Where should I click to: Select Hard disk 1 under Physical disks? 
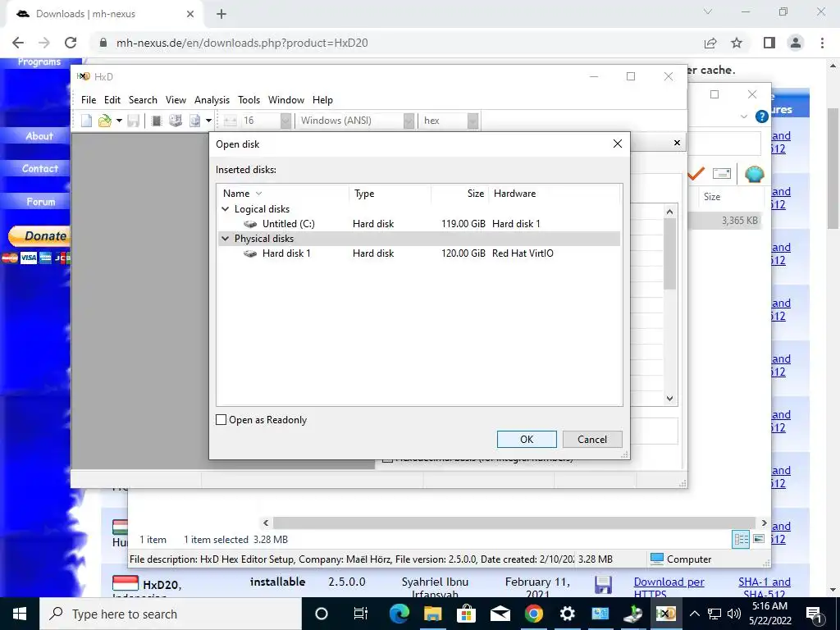point(419,253)
